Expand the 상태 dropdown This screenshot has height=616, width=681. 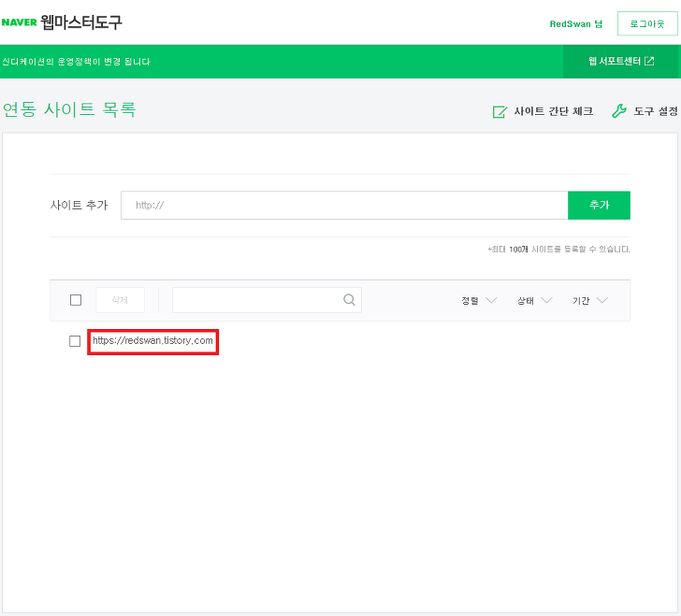535,300
